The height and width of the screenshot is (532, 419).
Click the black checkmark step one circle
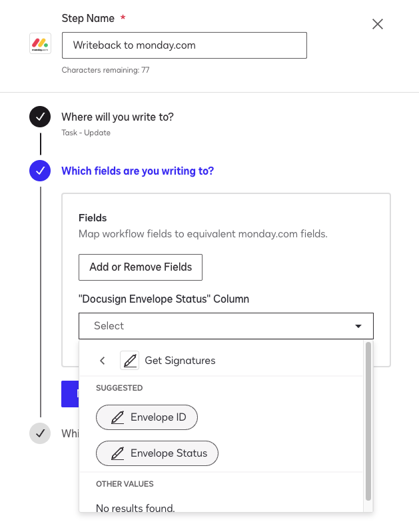point(40,117)
